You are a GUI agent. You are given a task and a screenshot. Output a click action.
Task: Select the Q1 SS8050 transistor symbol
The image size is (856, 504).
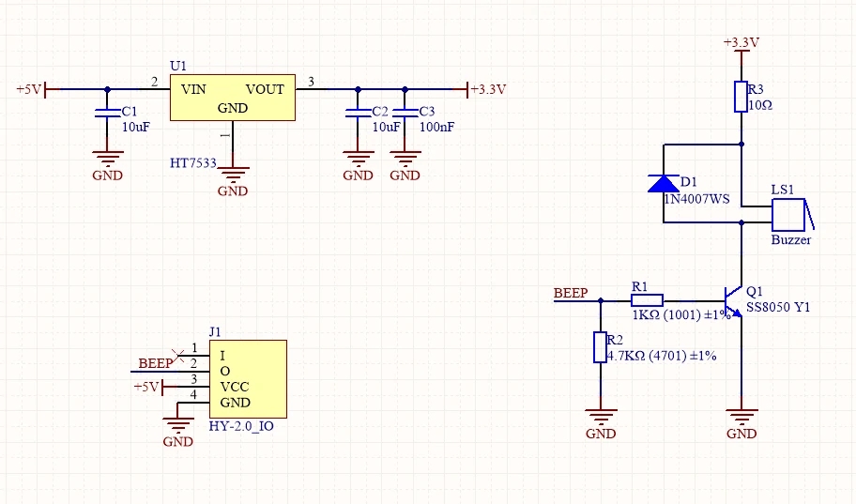735,300
